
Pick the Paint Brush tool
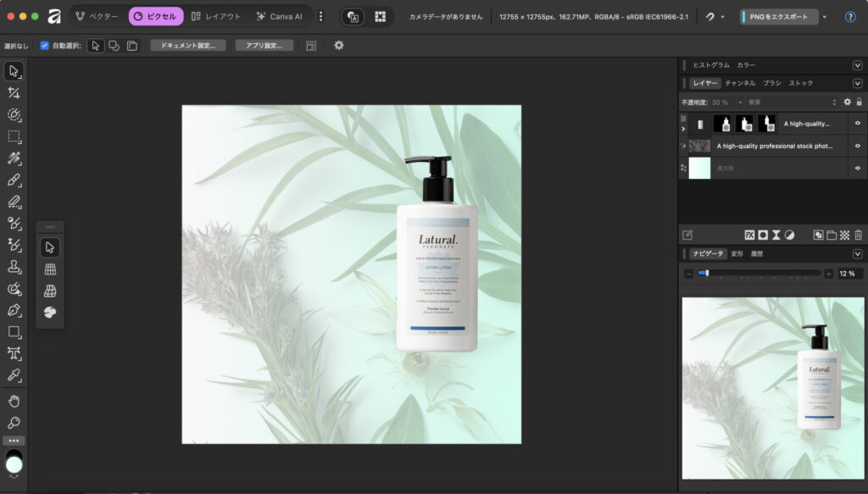[14, 180]
